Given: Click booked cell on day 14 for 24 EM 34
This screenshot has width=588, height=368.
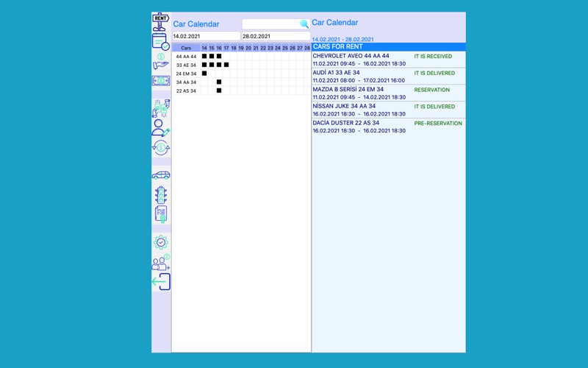Looking at the screenshot, I should pyautogui.click(x=204, y=73).
